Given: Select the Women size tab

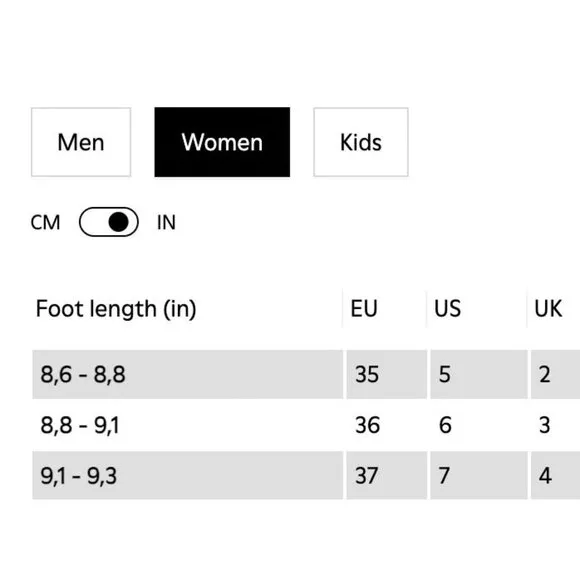Looking at the screenshot, I should 222,142.
